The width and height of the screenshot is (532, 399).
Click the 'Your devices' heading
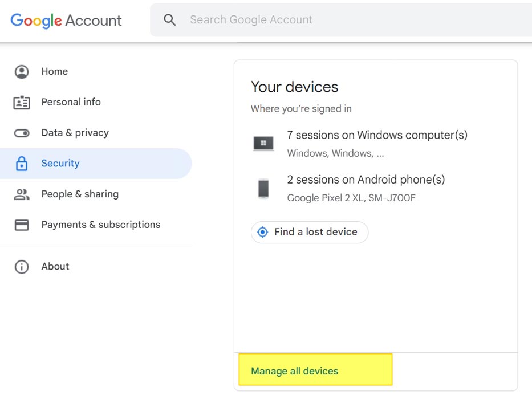pos(294,87)
